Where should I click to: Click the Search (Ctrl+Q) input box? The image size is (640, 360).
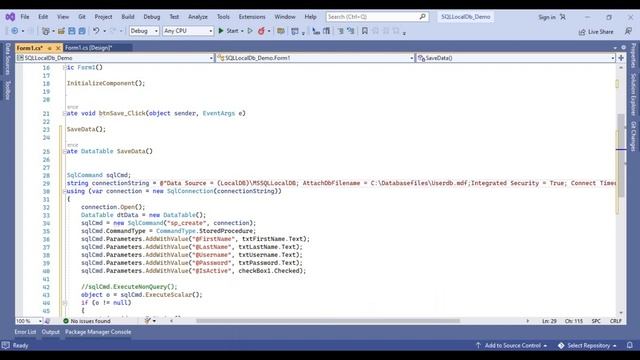pos(377,17)
